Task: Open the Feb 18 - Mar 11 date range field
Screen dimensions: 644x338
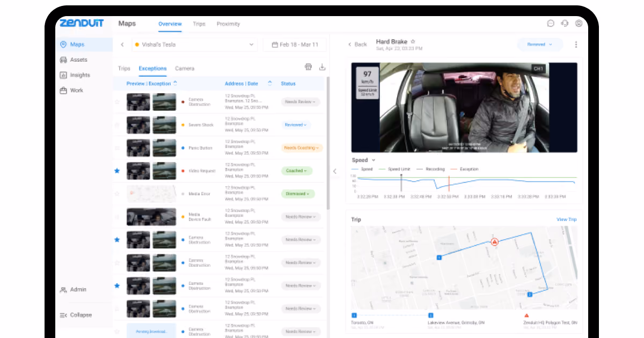Action: coord(295,45)
